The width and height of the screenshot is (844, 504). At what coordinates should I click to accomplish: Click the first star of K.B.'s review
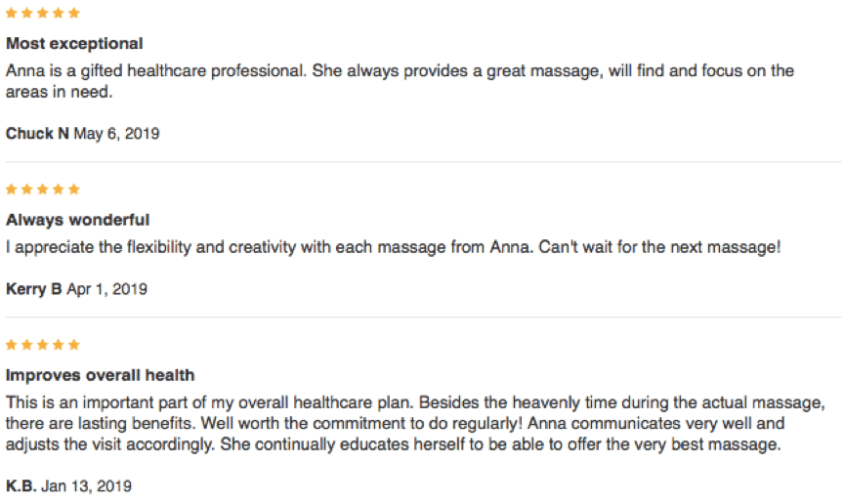[x=12, y=345]
